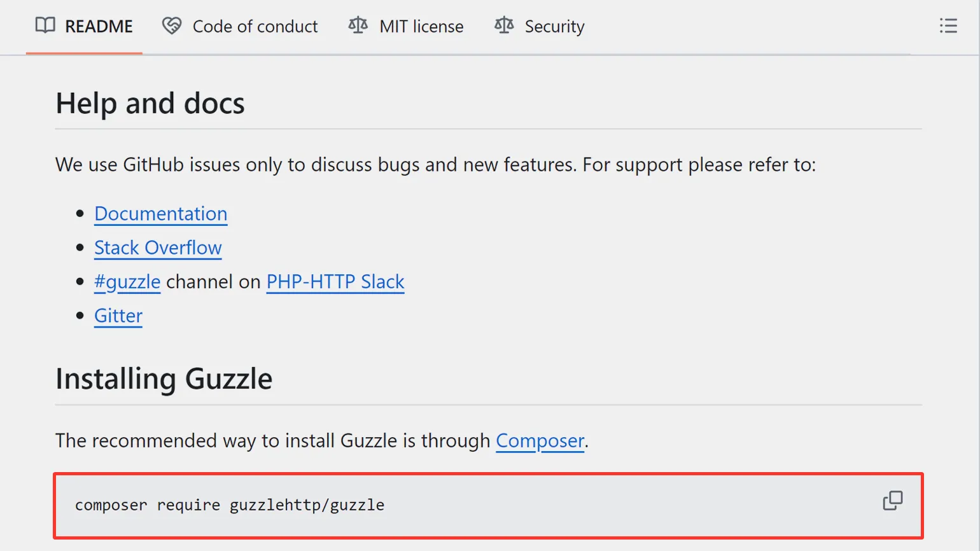Screen dimensions: 980x551
Task: Click the README book icon
Action: (x=45, y=25)
